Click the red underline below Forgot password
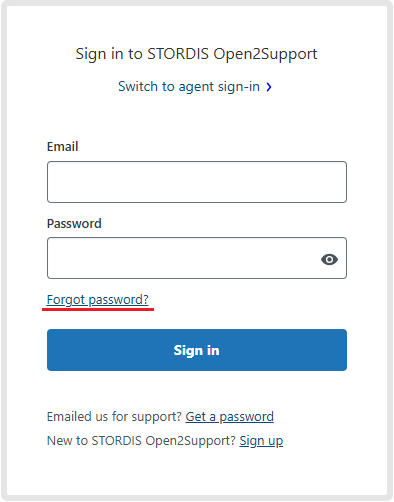Viewport: 394px width, 502px height. pyautogui.click(x=98, y=310)
